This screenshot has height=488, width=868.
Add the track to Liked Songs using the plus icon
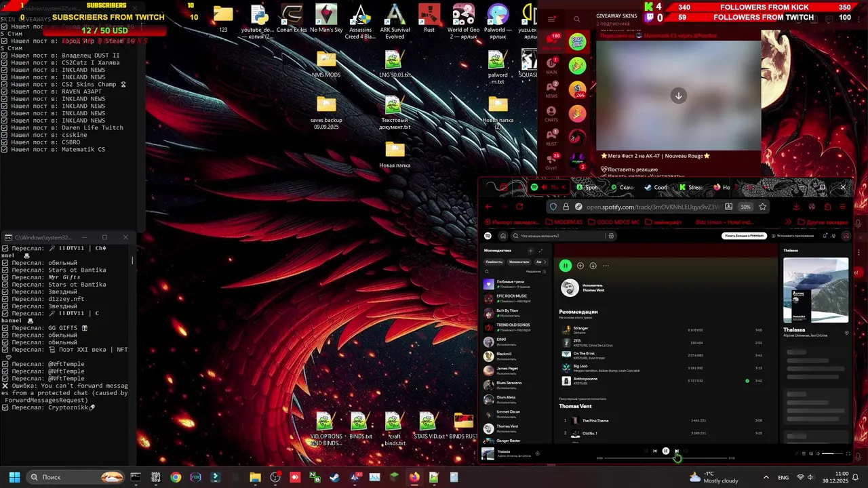coord(580,266)
